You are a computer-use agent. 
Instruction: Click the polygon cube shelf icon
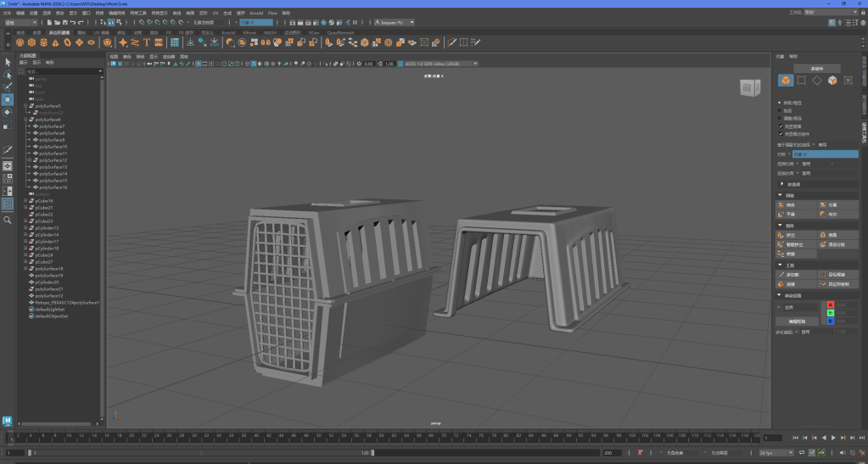coord(31,42)
